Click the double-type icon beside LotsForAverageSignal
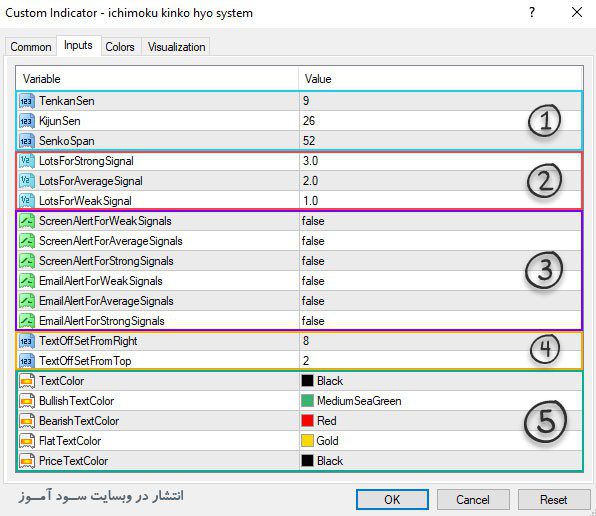Screen dimensions: 596x516 click(x=27, y=181)
